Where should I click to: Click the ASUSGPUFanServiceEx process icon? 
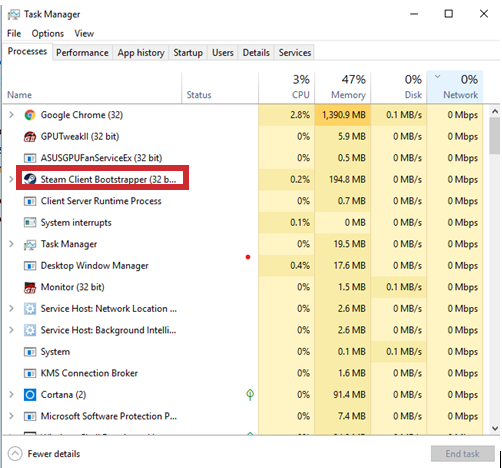[30, 158]
